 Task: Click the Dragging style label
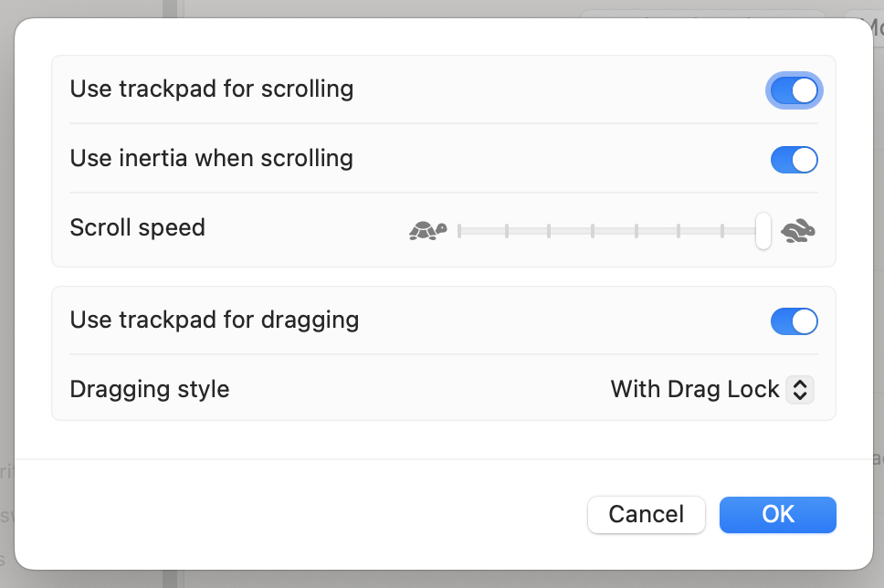pos(150,390)
